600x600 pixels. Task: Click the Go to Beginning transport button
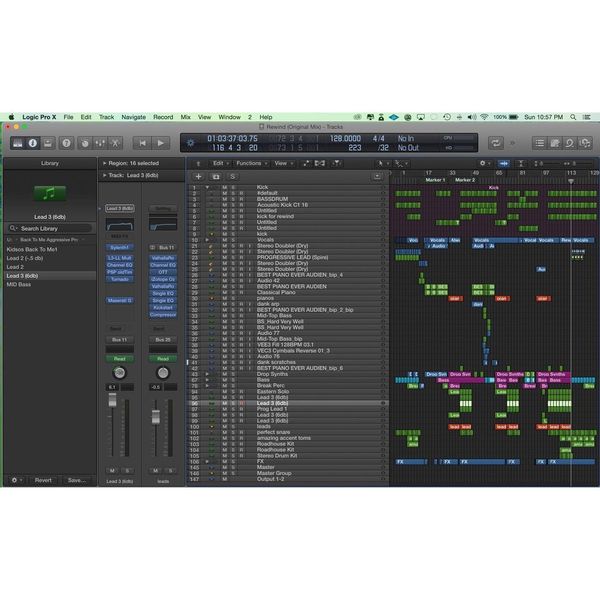(142, 143)
